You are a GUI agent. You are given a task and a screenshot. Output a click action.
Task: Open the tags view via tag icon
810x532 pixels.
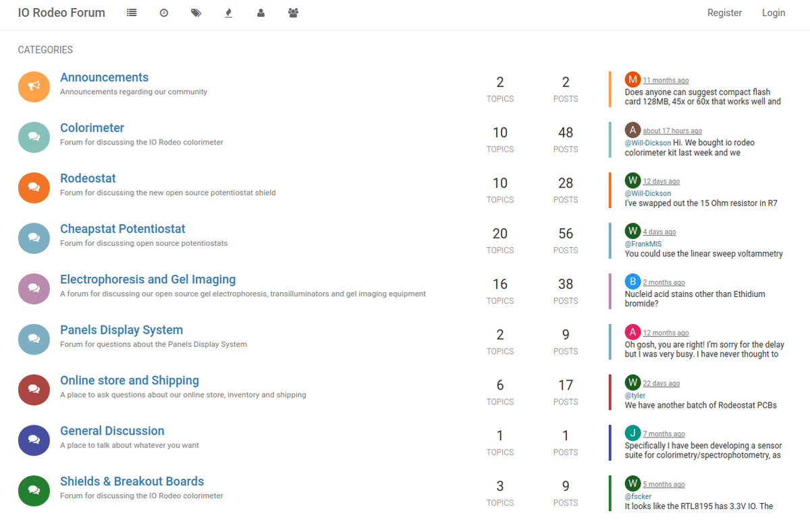196,12
